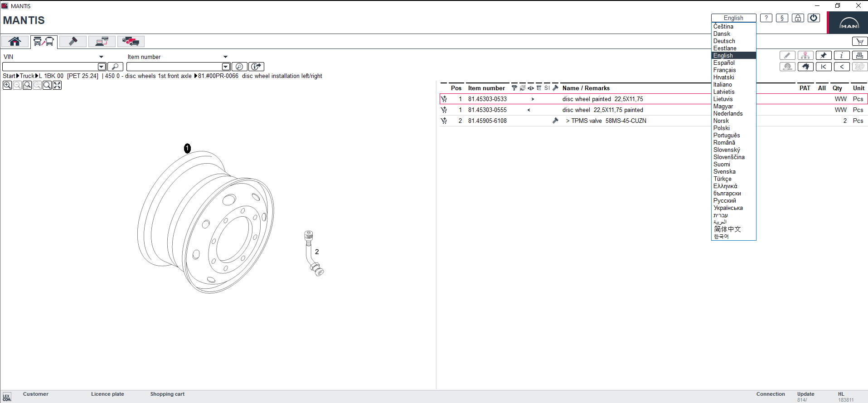The width and height of the screenshot is (868, 403).
Task: Click Start in the breadcrumb path
Action: [x=9, y=76]
